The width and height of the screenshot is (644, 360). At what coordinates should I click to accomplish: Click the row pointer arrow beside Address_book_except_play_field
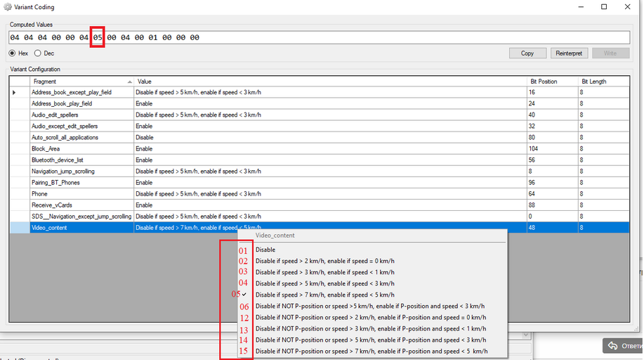pyautogui.click(x=15, y=93)
